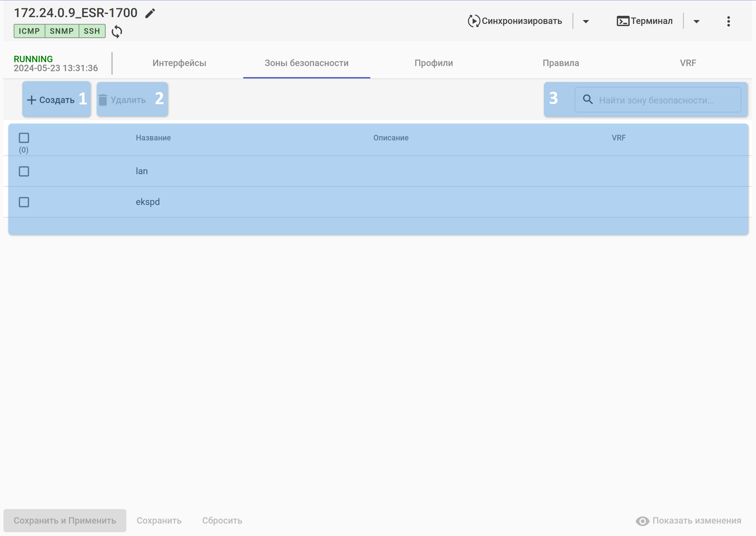Open the three-dot more options menu
This screenshot has height=536, width=756.
pyautogui.click(x=728, y=21)
